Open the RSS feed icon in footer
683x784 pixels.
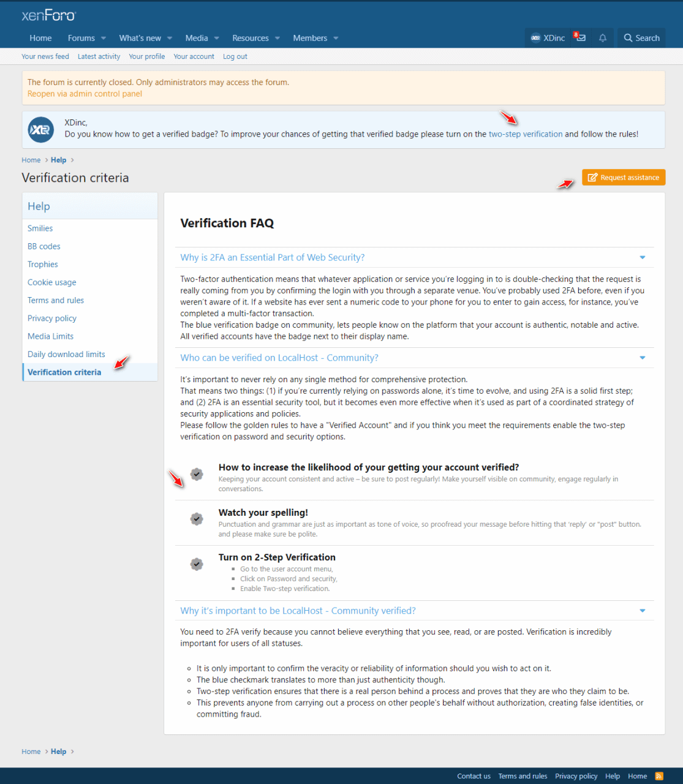(659, 776)
